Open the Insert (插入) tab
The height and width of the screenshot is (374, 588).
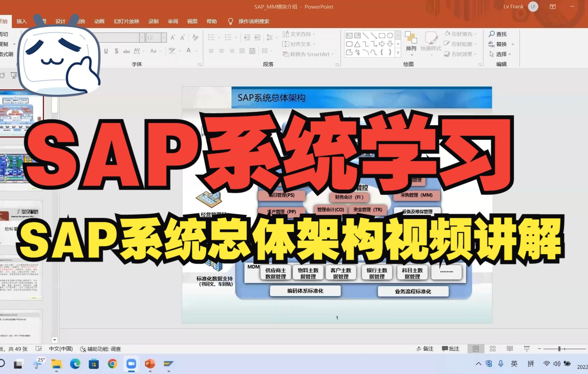tap(21, 21)
